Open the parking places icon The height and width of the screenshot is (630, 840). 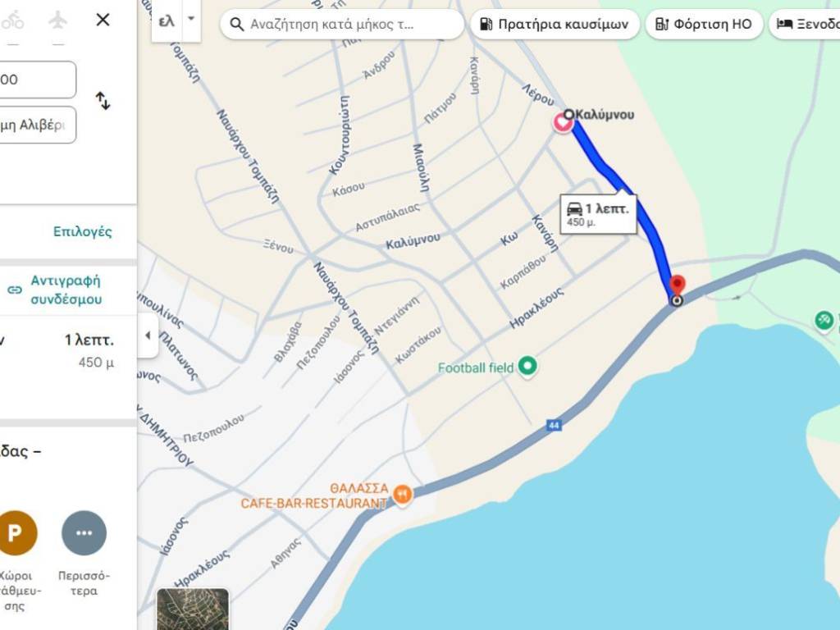coord(15,533)
